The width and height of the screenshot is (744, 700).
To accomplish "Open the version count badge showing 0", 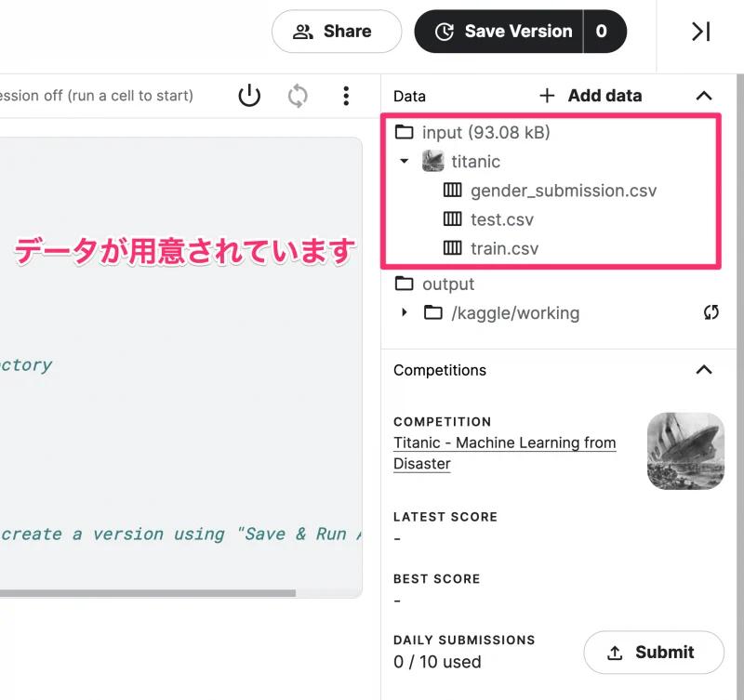I will click(x=604, y=32).
